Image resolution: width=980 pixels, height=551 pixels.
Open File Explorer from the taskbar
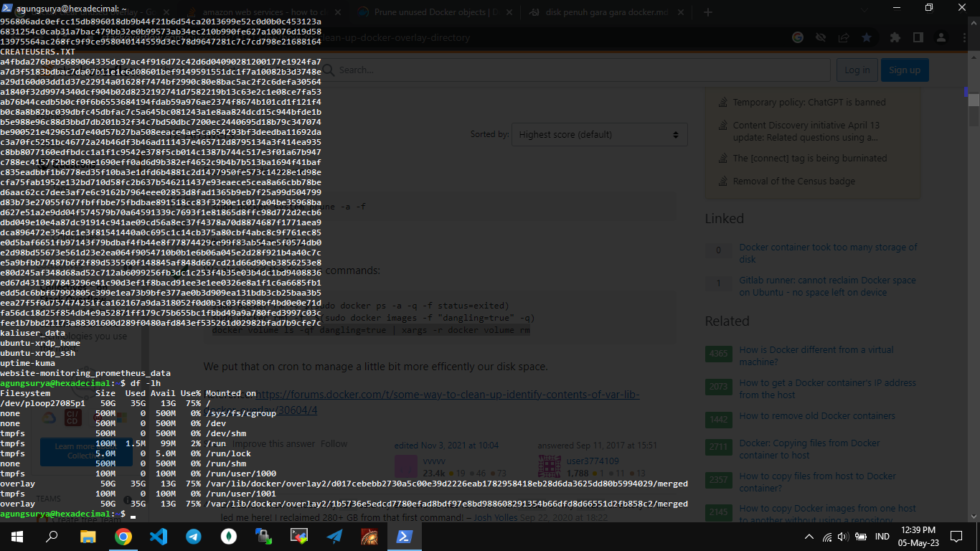click(88, 536)
